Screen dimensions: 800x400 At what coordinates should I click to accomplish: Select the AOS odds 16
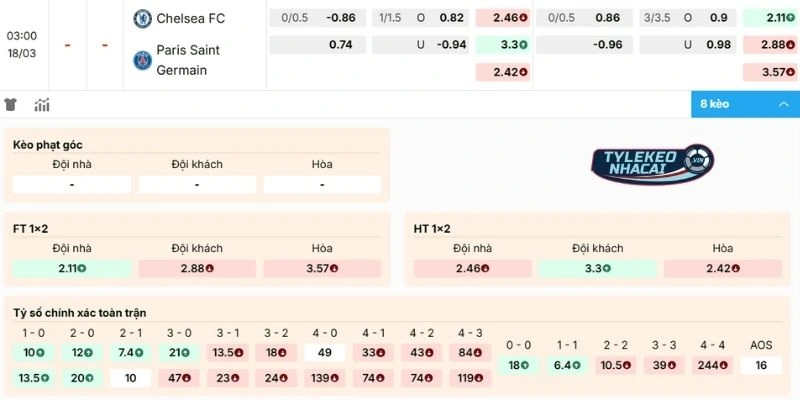[x=761, y=365]
